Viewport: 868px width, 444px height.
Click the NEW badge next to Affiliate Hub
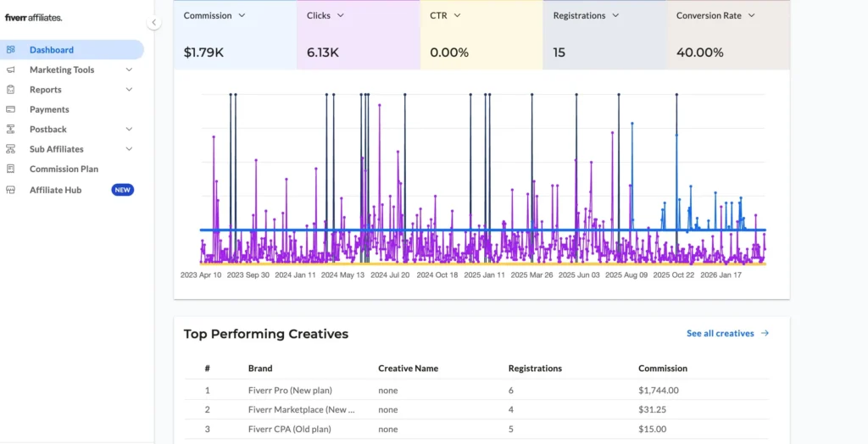click(122, 190)
